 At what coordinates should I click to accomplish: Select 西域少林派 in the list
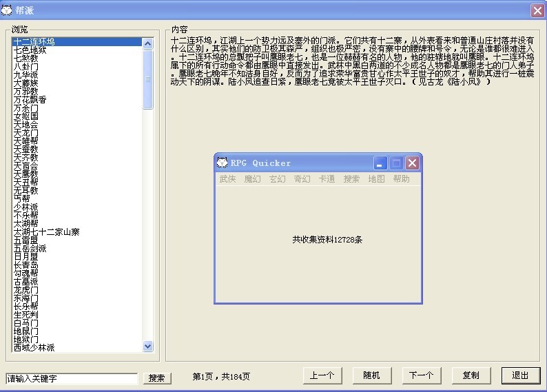pyautogui.click(x=77, y=348)
